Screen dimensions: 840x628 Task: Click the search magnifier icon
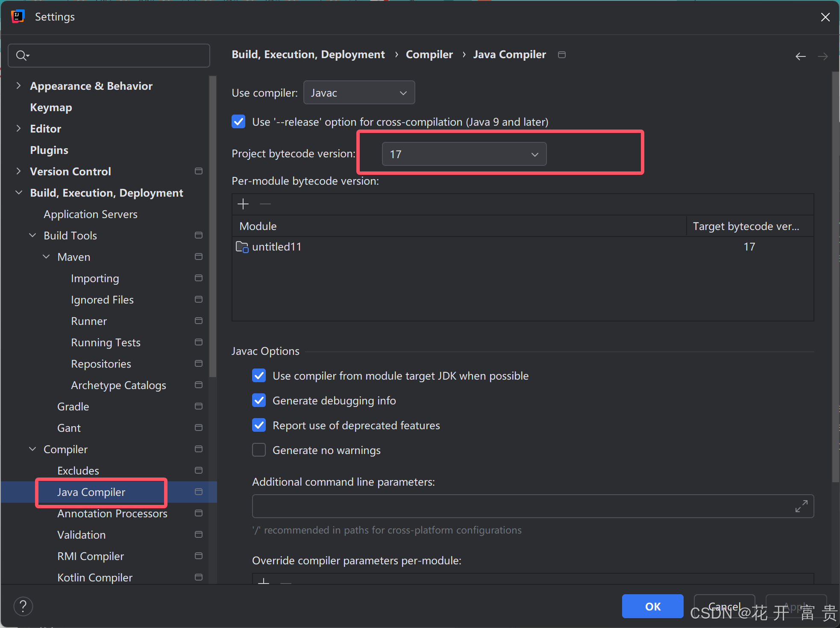[x=21, y=55]
